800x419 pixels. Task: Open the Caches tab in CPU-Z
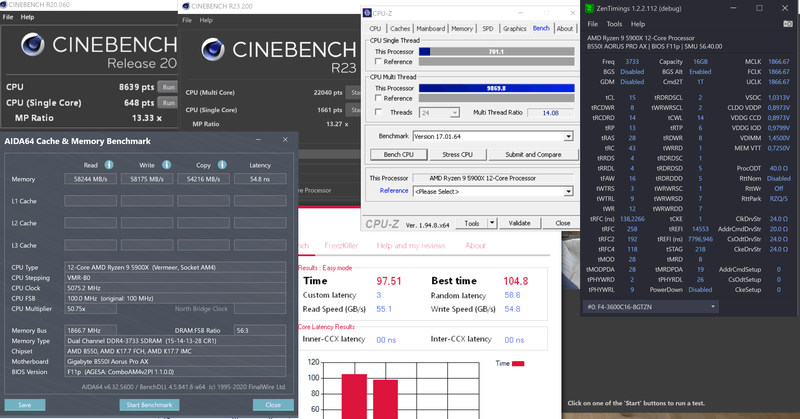pos(399,29)
